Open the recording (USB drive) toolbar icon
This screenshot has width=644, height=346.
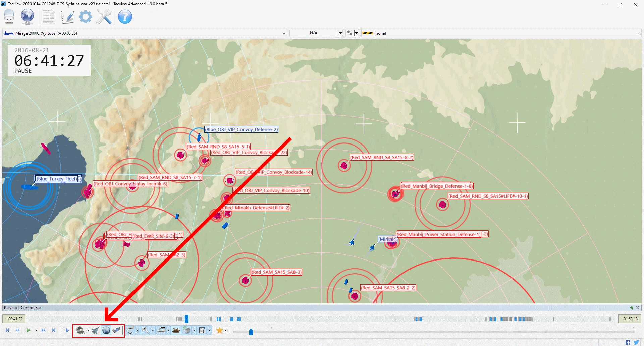pos(9,17)
